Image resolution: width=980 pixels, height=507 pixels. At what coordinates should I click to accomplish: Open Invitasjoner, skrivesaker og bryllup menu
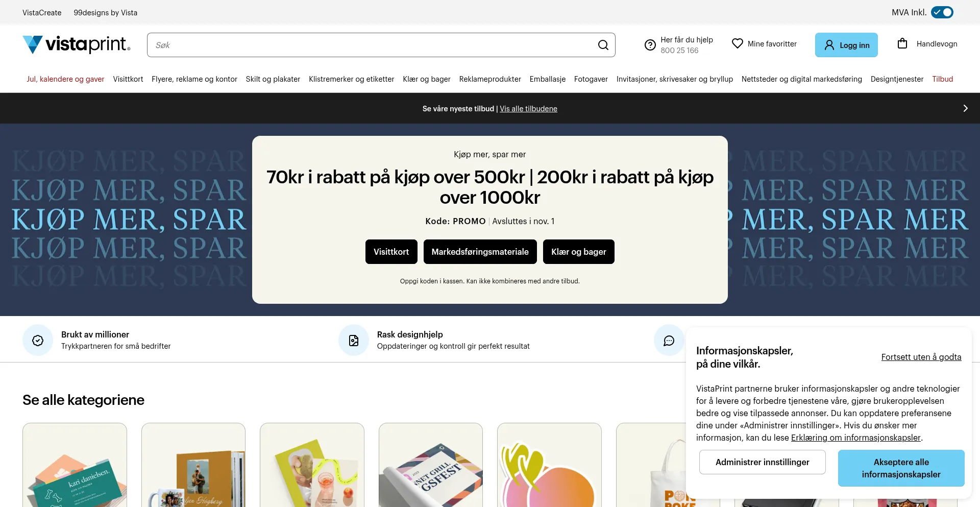coord(675,79)
